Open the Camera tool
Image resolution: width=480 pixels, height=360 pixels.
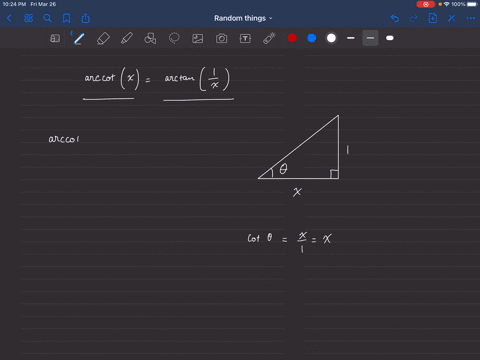click(221, 38)
